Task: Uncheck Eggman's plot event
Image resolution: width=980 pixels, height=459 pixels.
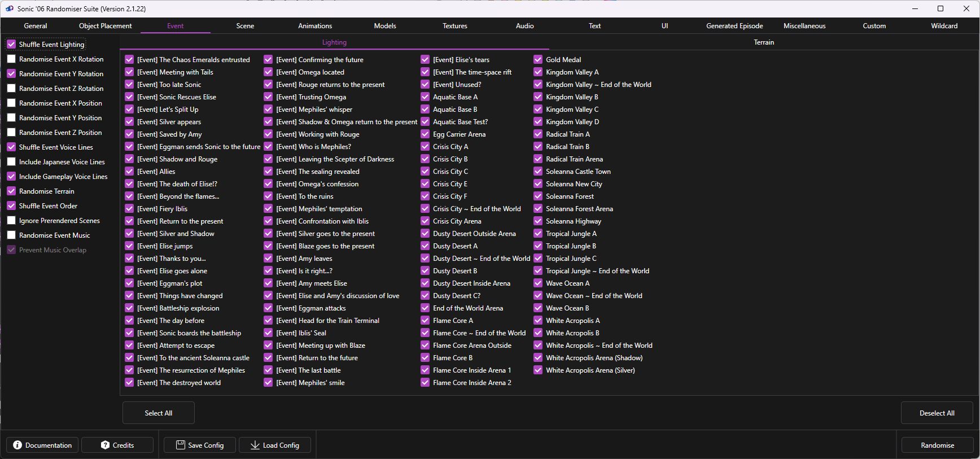Action: [129, 283]
